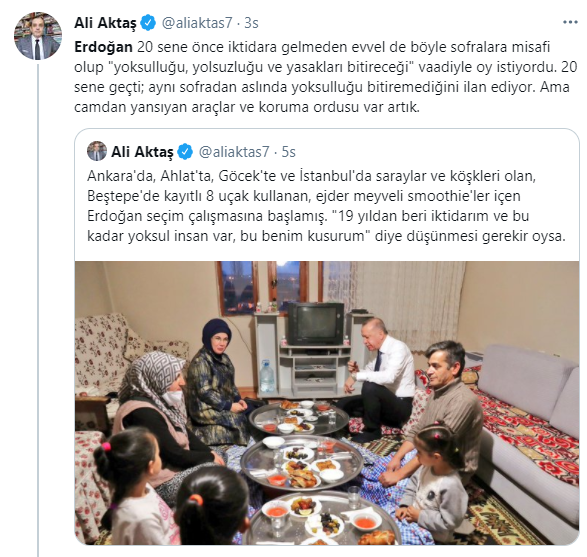Click the main tweet line starting sene geçti

pyautogui.click(x=322, y=87)
